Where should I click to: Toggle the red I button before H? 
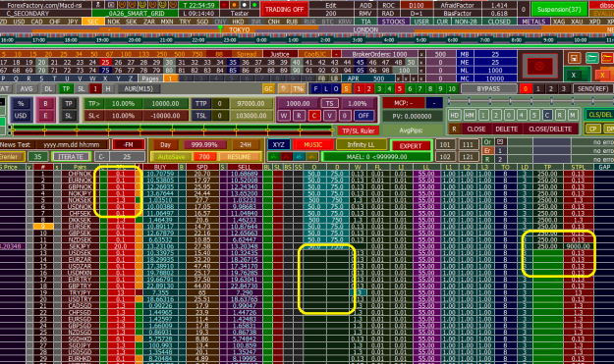95,88
